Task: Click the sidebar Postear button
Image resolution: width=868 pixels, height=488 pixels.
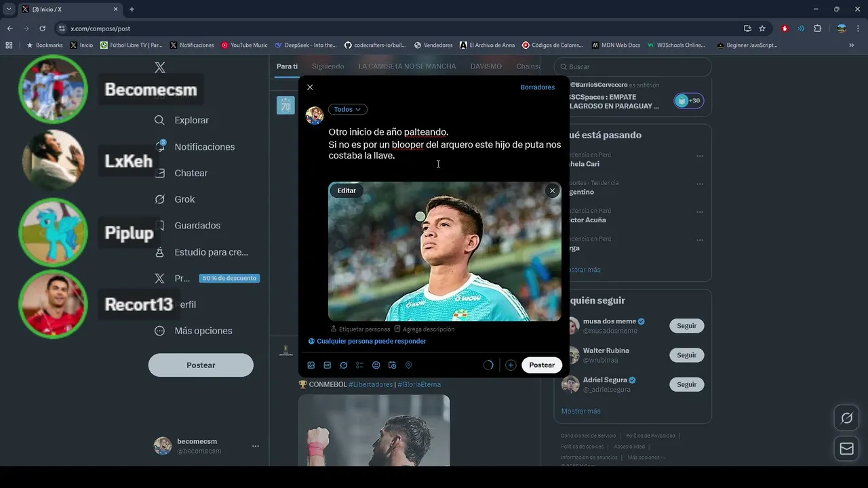Action: click(x=201, y=365)
